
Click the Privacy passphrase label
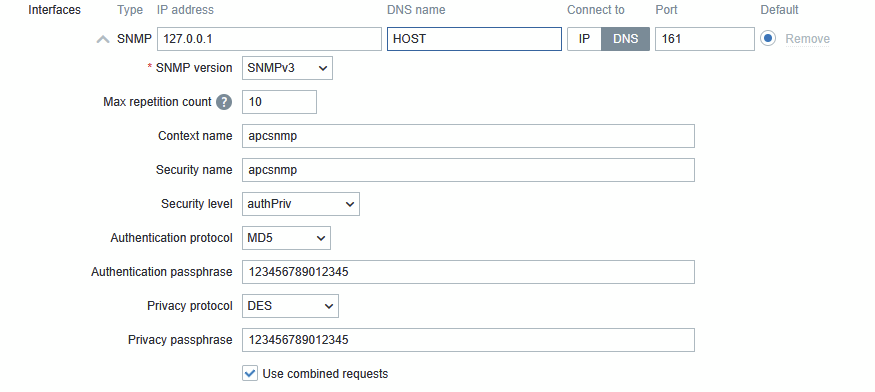click(180, 340)
